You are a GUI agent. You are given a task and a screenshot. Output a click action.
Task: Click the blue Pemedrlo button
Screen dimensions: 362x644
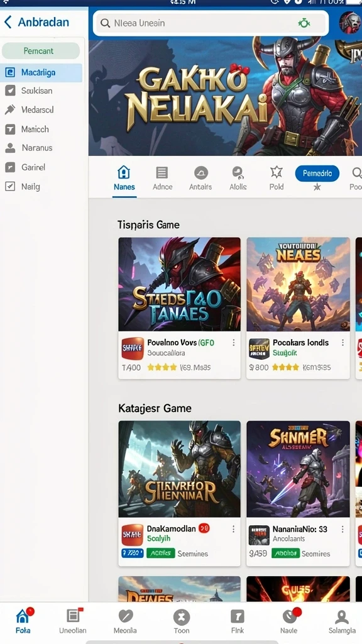[317, 174]
